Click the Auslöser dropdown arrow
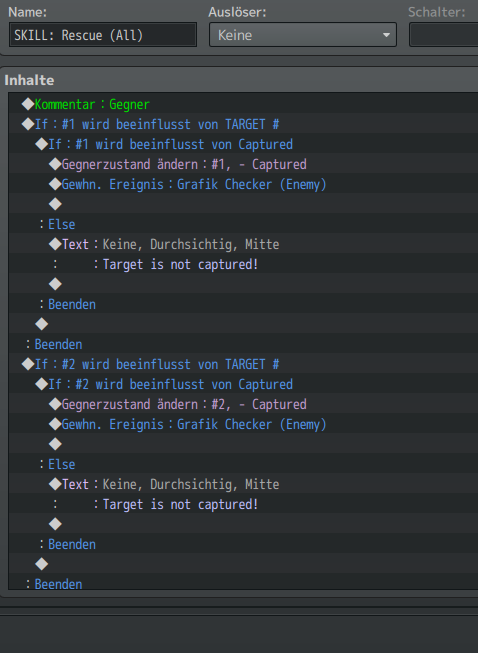 coord(386,35)
